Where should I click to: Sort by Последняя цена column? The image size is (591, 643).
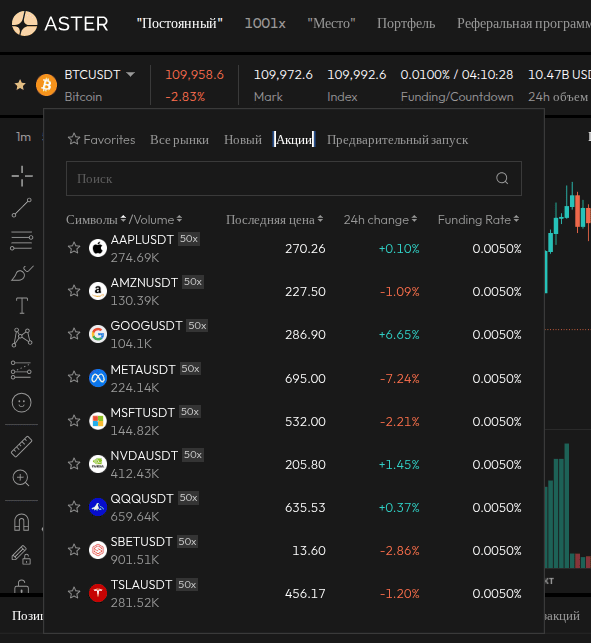(x=274, y=220)
